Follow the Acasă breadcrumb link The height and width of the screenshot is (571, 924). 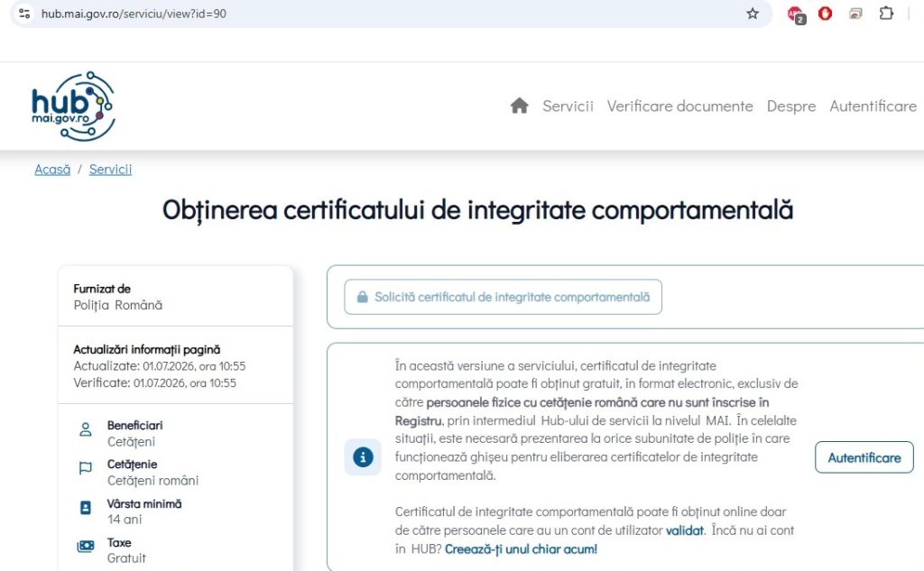52,170
